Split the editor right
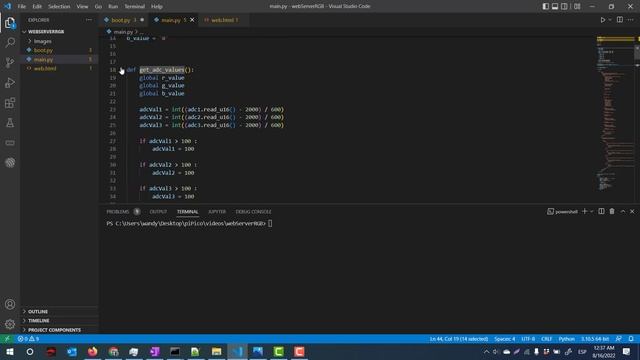Image resolution: width=640 pixels, height=360 pixels. coord(620,20)
